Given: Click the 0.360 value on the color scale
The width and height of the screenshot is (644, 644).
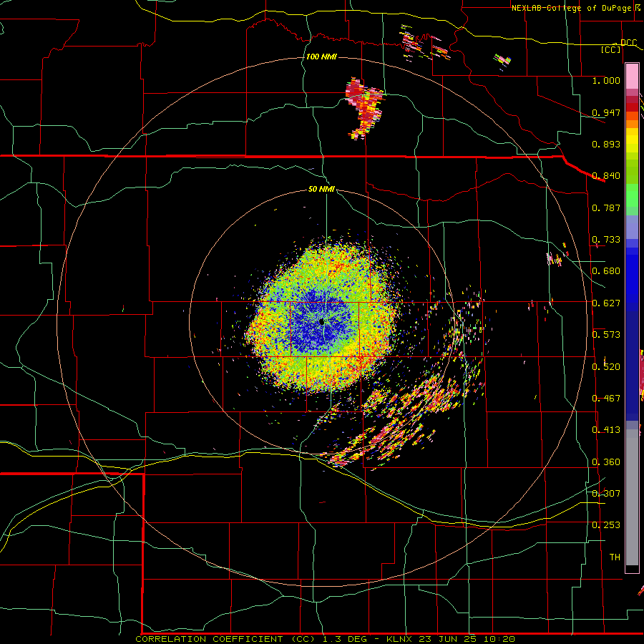Looking at the screenshot, I should tap(606, 462).
